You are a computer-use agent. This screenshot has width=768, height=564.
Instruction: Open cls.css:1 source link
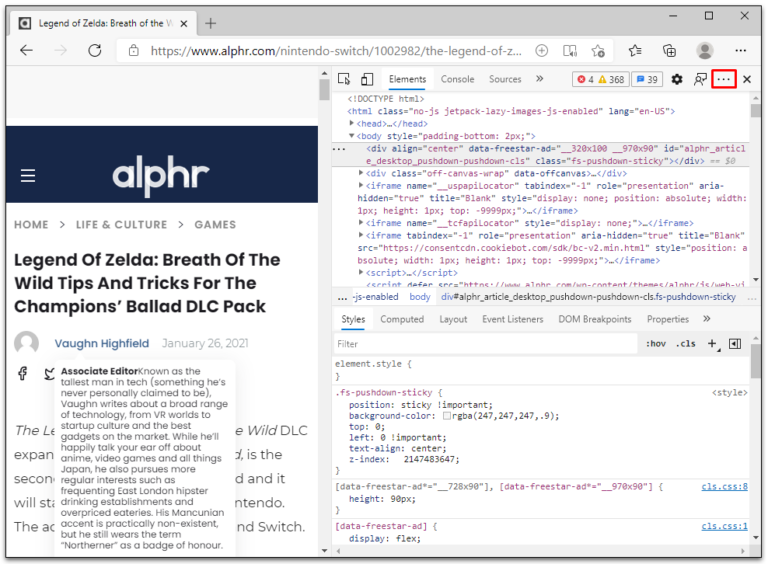point(724,526)
